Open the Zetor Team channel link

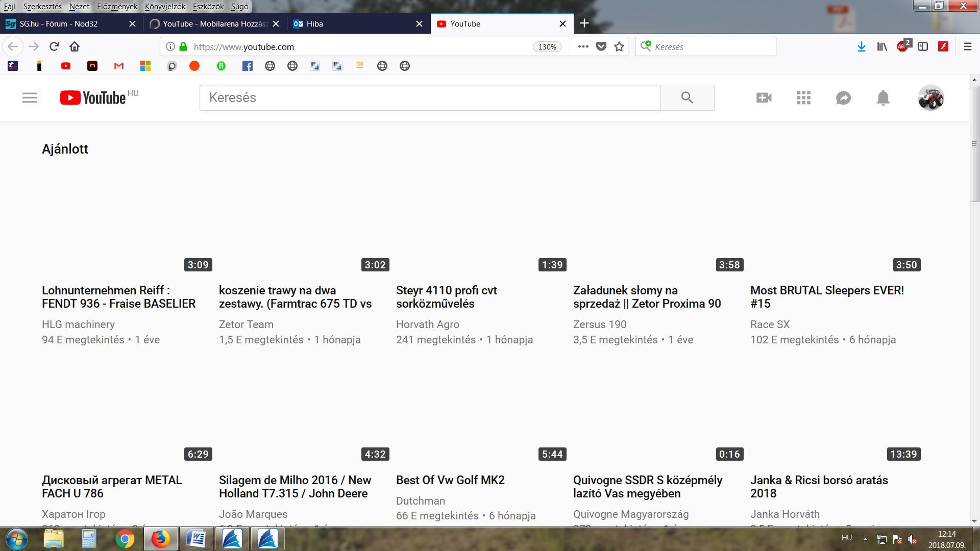click(246, 324)
